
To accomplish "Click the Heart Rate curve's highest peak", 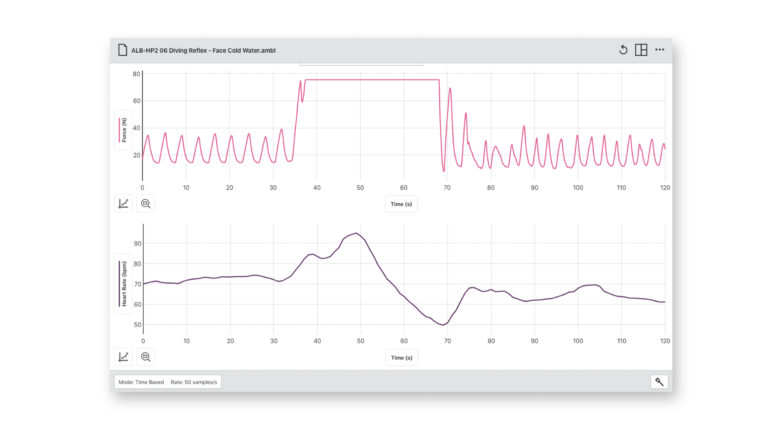I will [x=355, y=234].
